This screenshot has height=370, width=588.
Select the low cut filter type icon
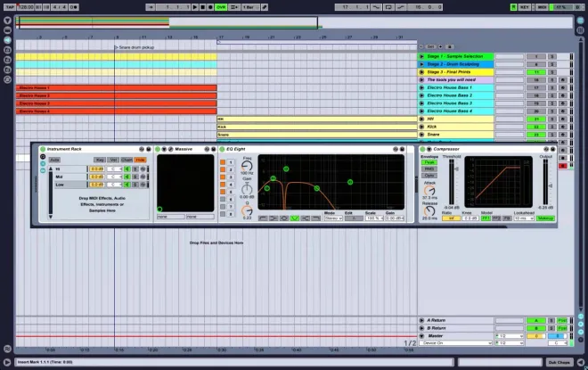click(263, 218)
